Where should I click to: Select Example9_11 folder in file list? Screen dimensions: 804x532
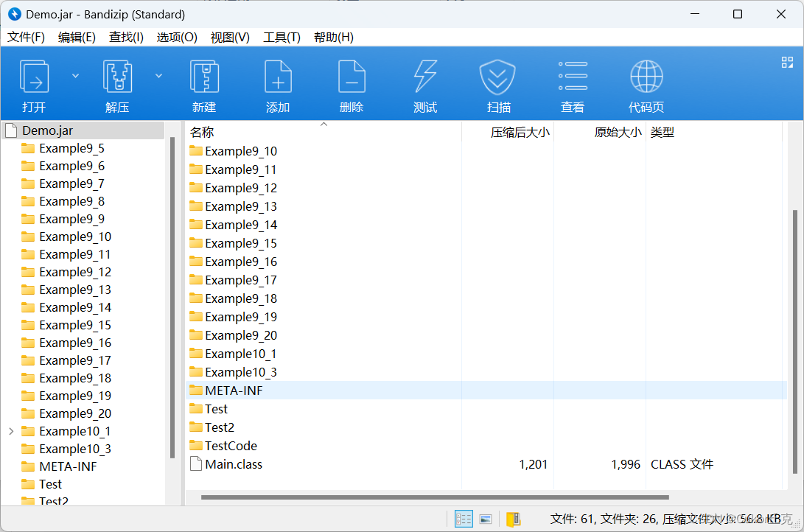coord(241,169)
